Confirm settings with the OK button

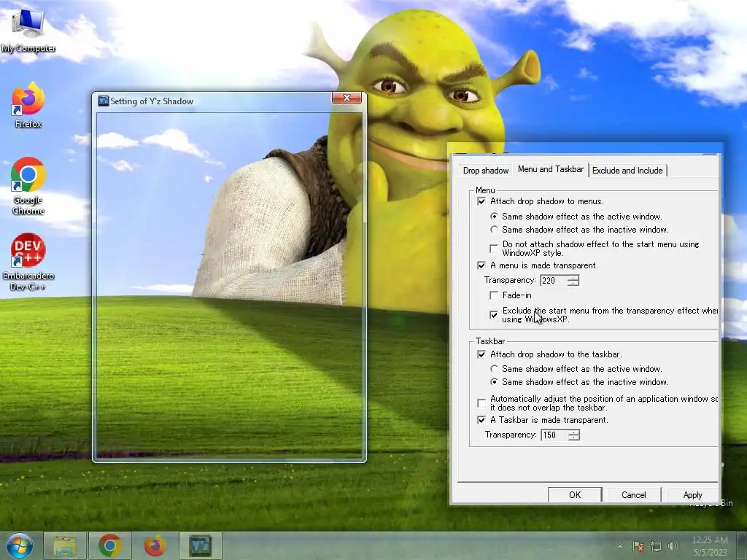tap(575, 495)
